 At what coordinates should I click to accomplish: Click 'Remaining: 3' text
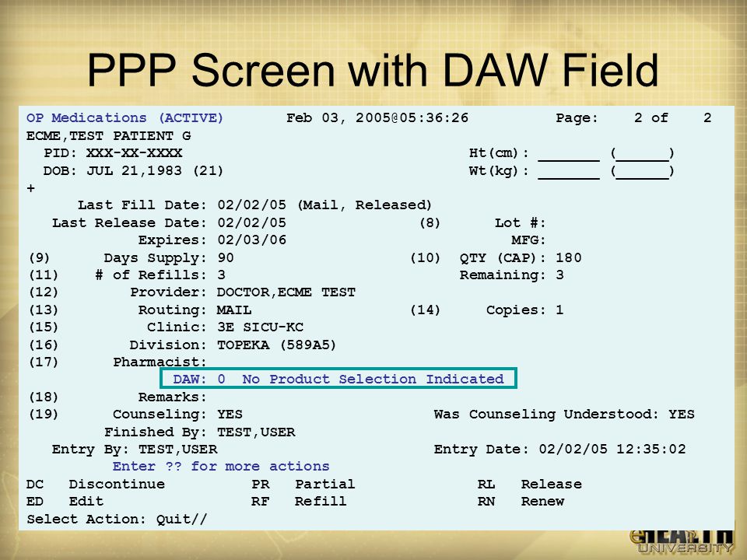(x=512, y=275)
